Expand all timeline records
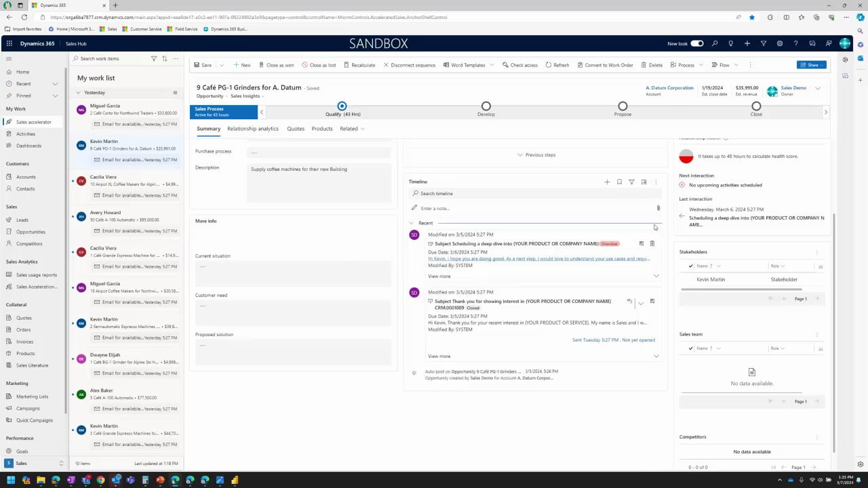Viewport: 868px width, 488px height. coord(644,182)
